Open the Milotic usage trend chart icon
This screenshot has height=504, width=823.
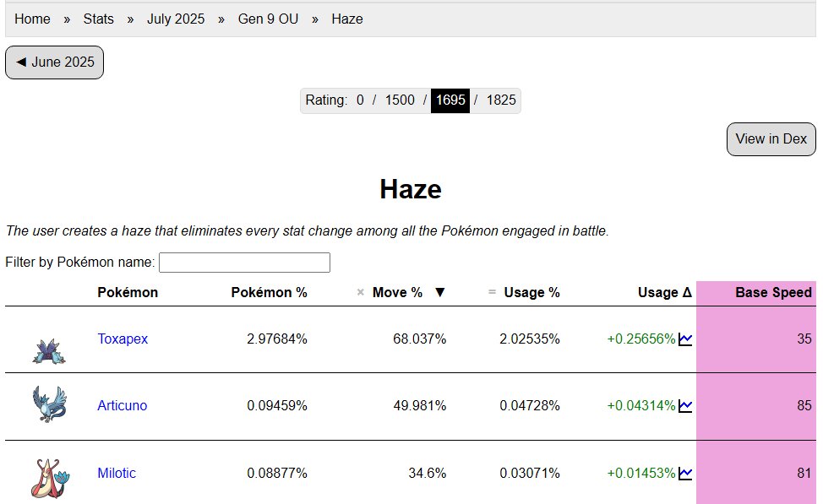pos(685,474)
